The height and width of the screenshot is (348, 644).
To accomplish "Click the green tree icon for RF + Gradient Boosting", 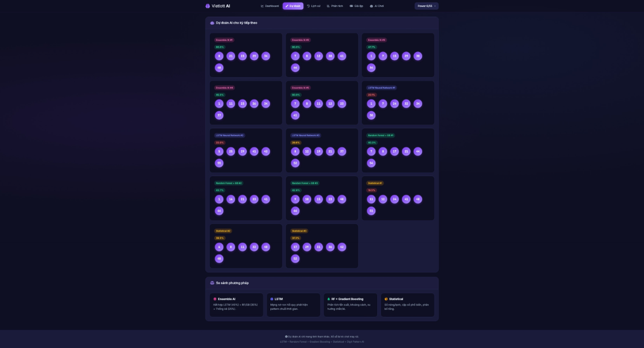I will click(329, 299).
